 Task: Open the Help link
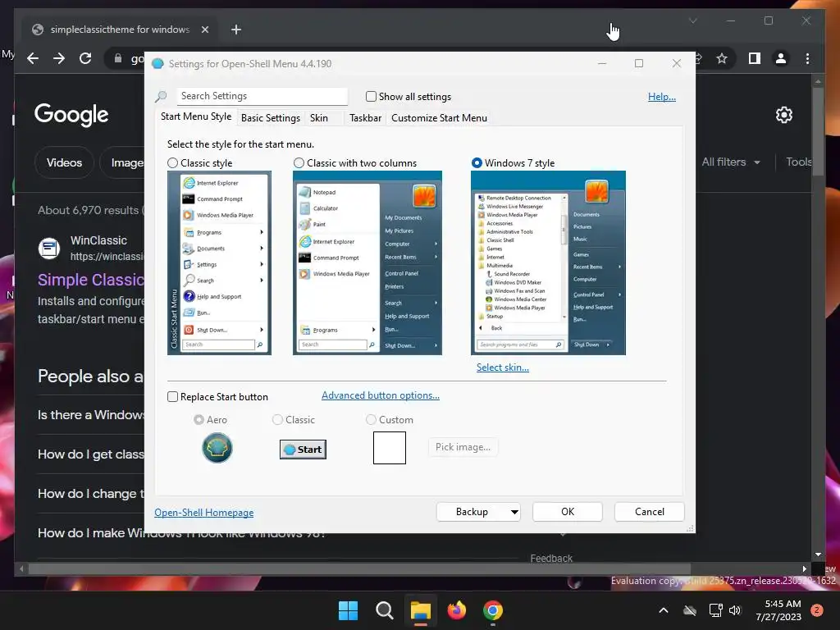pyautogui.click(x=662, y=97)
